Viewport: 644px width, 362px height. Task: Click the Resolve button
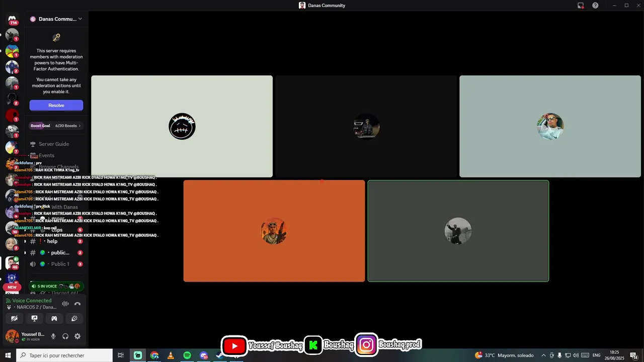(x=56, y=105)
